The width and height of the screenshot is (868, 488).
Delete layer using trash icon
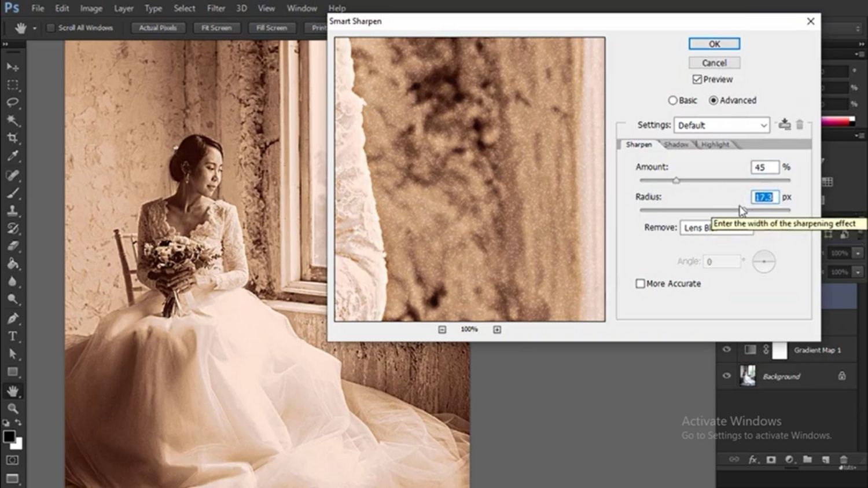pos(844,459)
